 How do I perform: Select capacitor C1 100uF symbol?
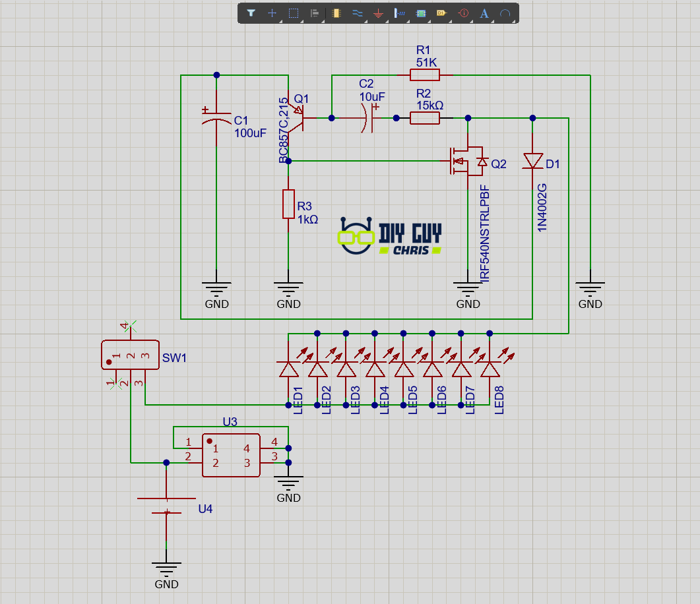tap(216, 118)
